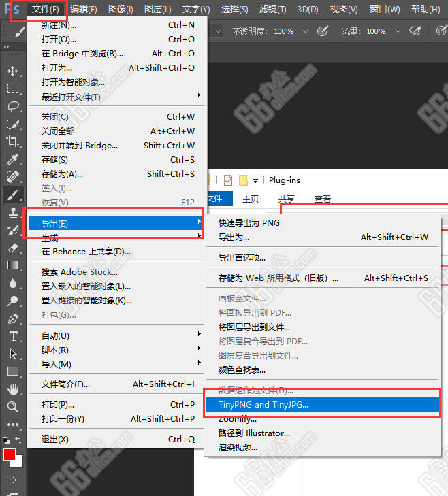
Task: Open the Window 窗口(W) menu
Action: 385,9
